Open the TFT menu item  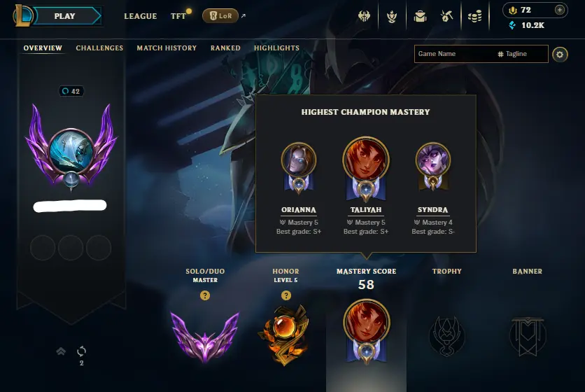point(178,16)
